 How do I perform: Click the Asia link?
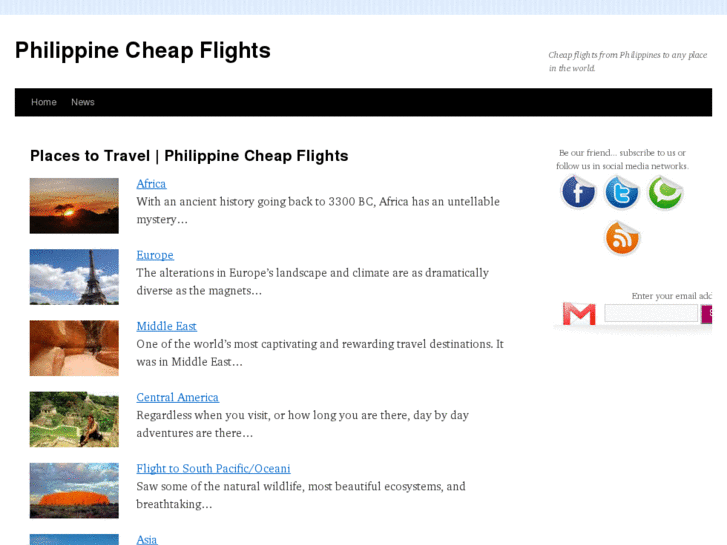click(147, 539)
